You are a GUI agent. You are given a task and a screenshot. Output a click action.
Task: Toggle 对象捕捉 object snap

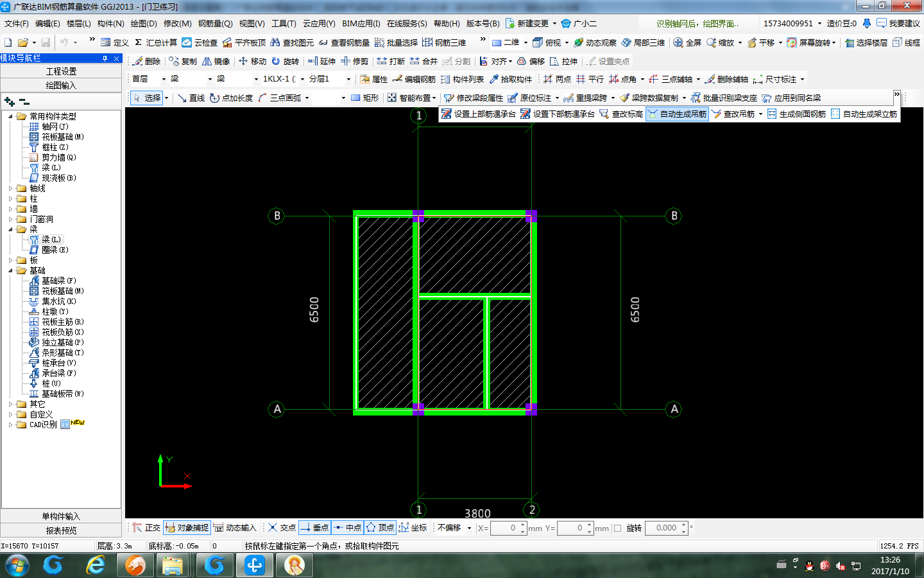pyautogui.click(x=187, y=528)
